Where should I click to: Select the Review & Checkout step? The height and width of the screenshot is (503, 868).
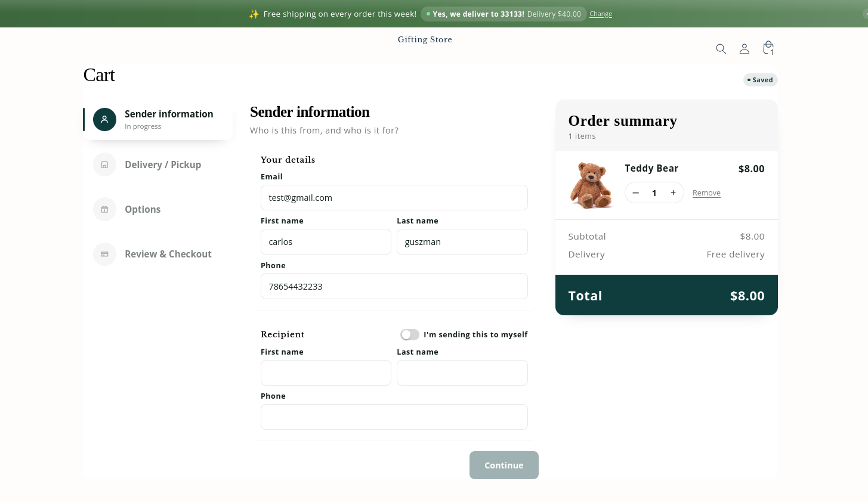tap(157, 254)
